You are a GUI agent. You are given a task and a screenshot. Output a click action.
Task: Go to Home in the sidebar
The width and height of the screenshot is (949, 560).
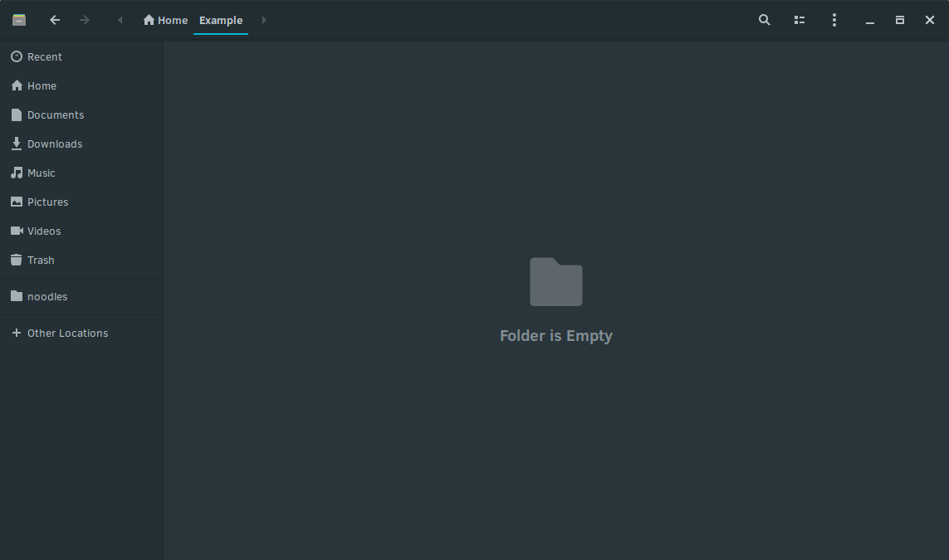(81, 86)
